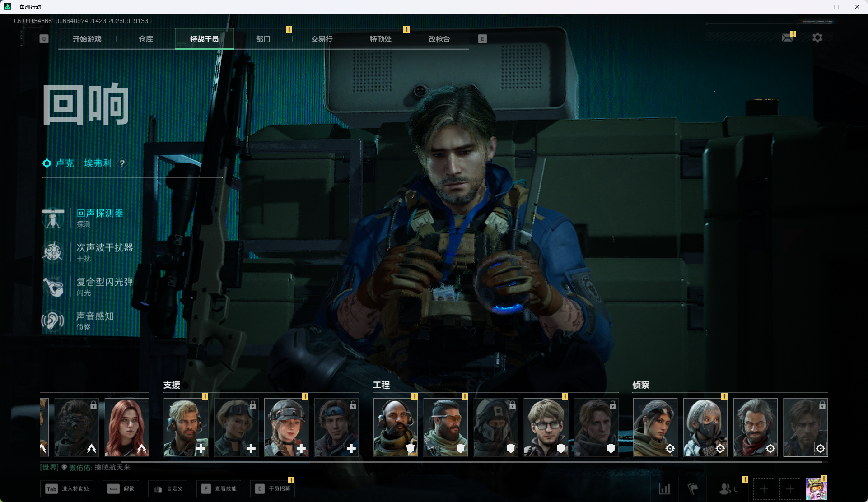Image resolution: width=868 pixels, height=502 pixels.
Task: Select the red-haired woman operator portrait
Action: click(127, 427)
